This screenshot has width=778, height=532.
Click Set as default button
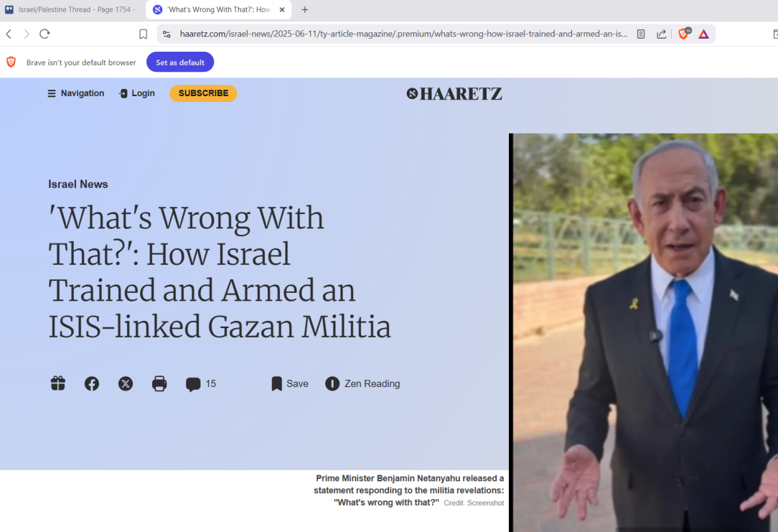(180, 62)
